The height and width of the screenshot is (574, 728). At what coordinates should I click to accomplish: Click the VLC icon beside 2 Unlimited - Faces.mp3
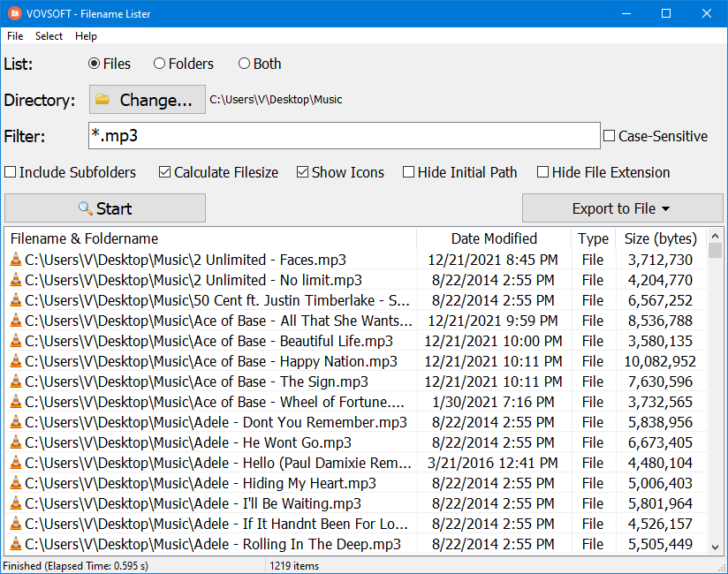(x=15, y=260)
